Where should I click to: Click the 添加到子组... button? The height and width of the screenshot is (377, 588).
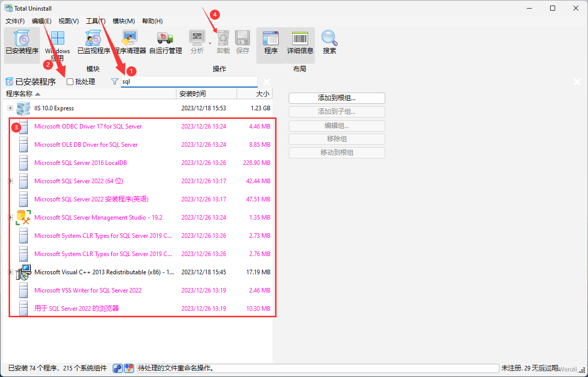(x=337, y=111)
